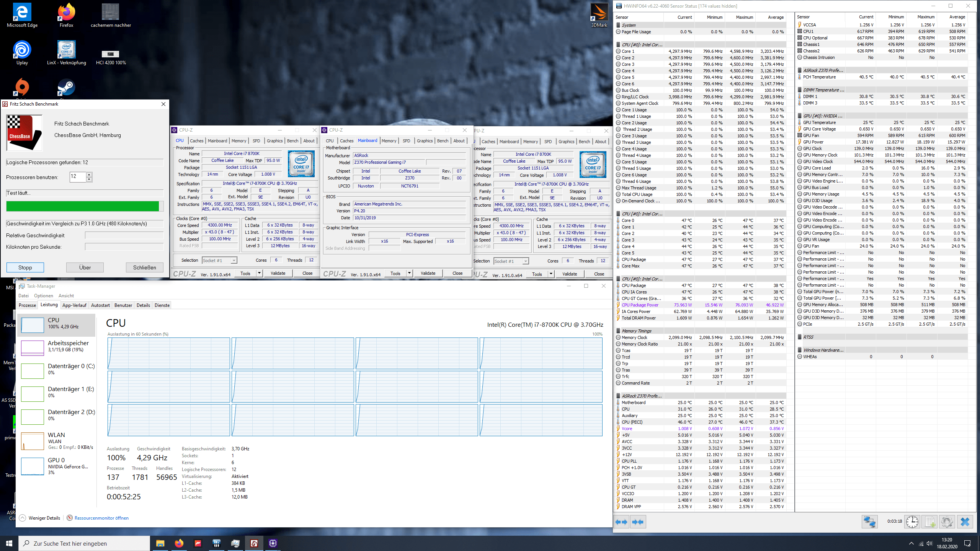
Task: Select the Steam desktop icon
Action: [66, 88]
